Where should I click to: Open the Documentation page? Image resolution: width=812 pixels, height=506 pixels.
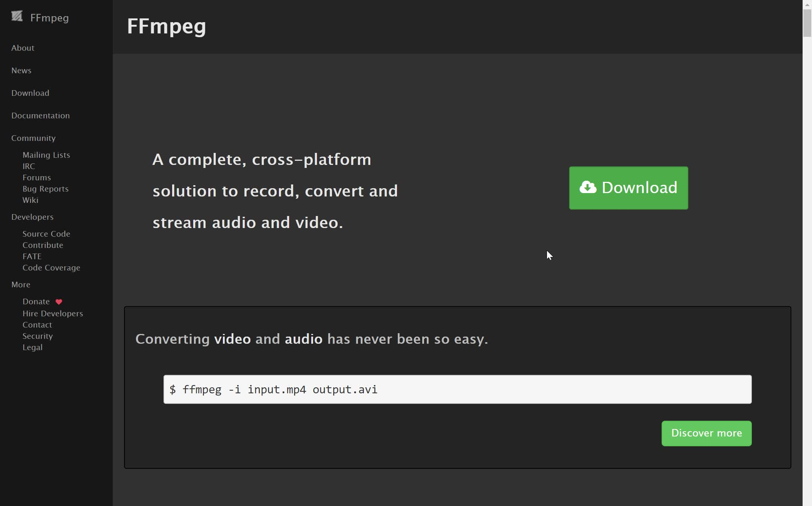point(40,115)
